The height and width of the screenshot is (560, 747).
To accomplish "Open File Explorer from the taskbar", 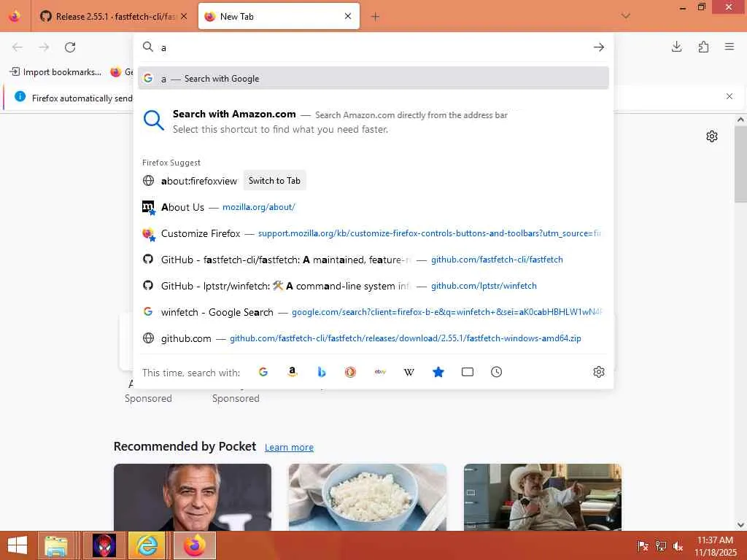I will (55, 545).
